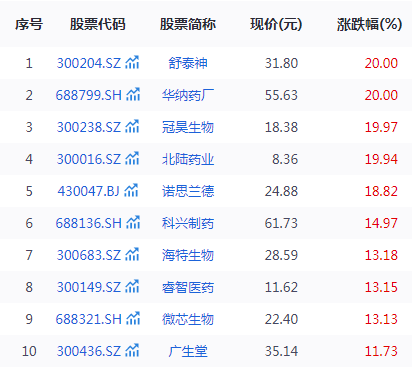Sort by 涨跌幅(%) column header

369,24
